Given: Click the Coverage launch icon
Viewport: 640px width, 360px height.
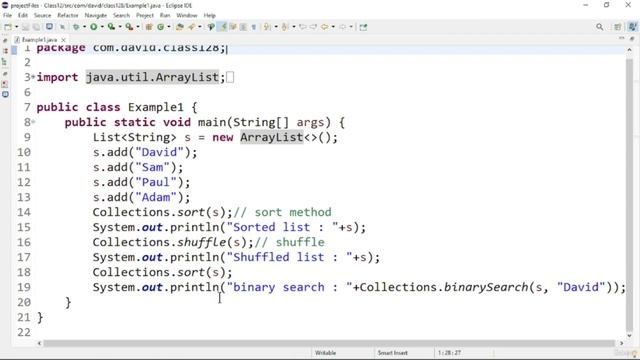Looking at the screenshot, I should point(111,27).
